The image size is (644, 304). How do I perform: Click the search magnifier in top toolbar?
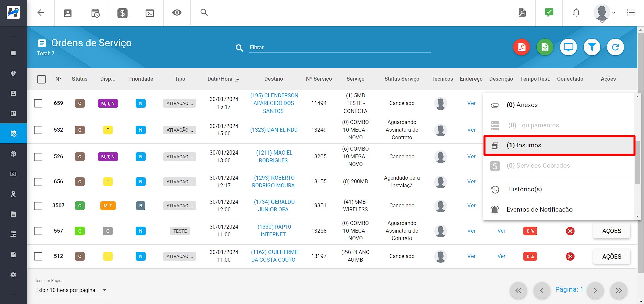[x=204, y=12]
